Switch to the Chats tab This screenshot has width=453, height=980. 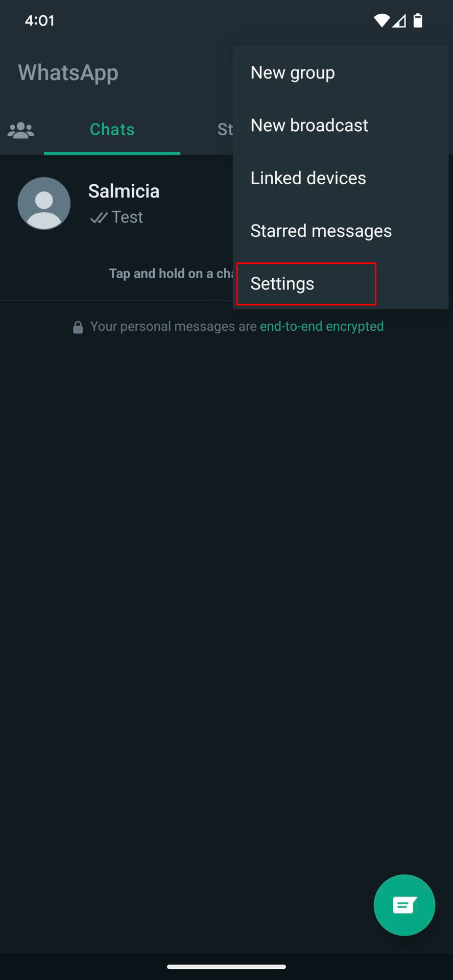tap(112, 130)
